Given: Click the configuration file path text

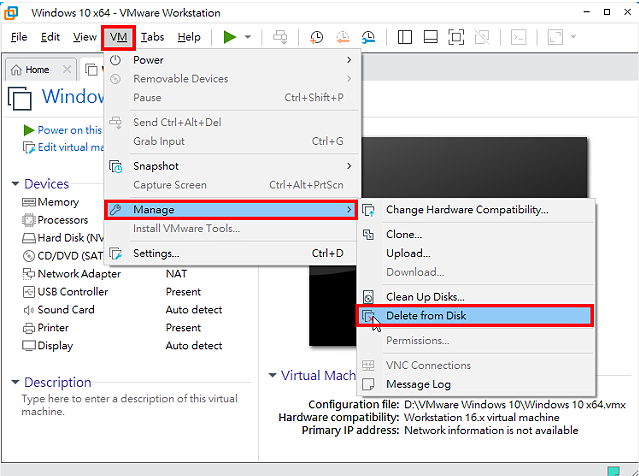Looking at the screenshot, I should [515, 405].
